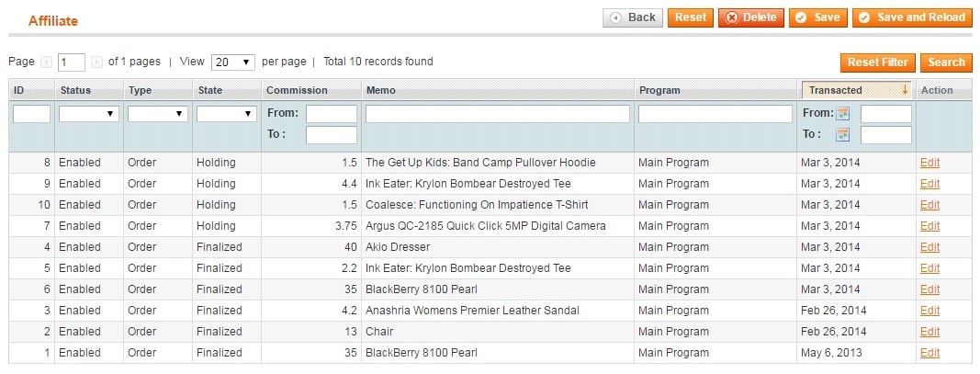Edit row with ID 6
Image resolution: width=980 pixels, height=374 pixels.
929,289
